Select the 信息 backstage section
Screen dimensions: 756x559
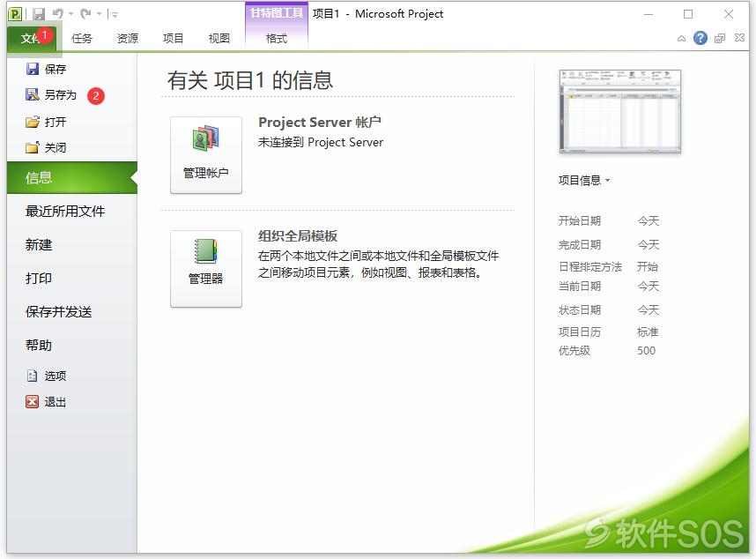point(72,178)
